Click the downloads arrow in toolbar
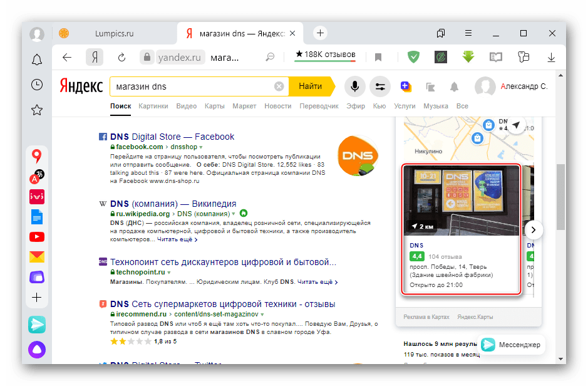This screenshot has width=588, height=386. point(552,57)
